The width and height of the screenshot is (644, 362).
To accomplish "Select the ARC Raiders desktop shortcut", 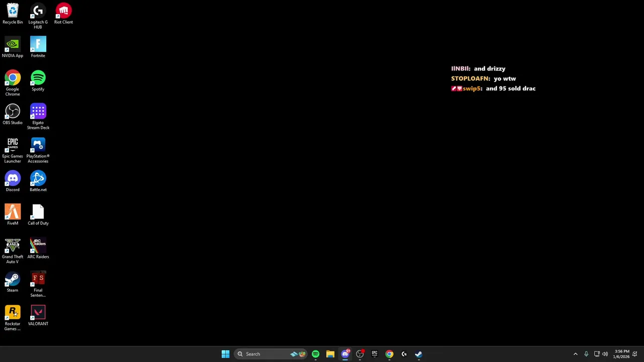I will click(38, 248).
